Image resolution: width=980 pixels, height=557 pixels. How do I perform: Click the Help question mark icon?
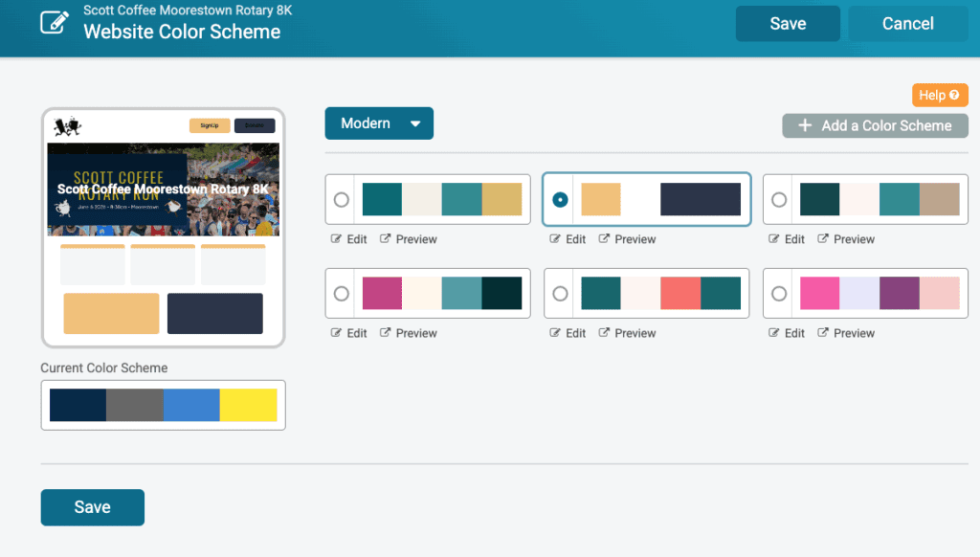coord(952,95)
